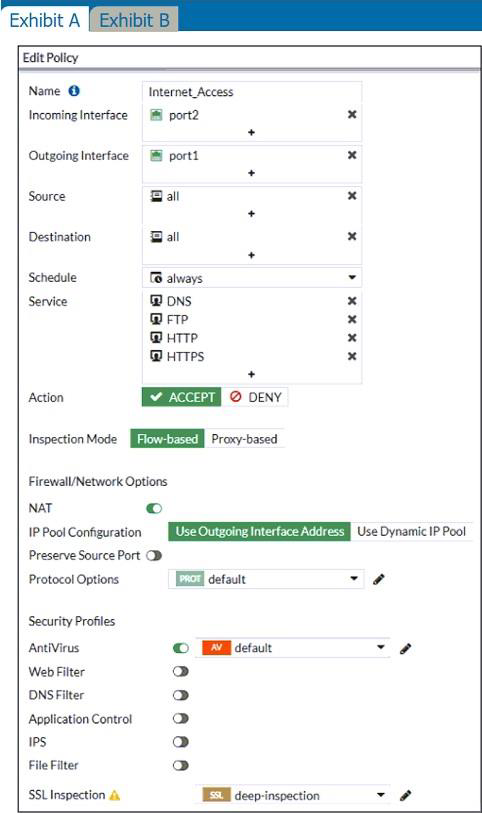Click the SSL Inspection warning icon
The width and height of the screenshot is (482, 813).
(115, 795)
